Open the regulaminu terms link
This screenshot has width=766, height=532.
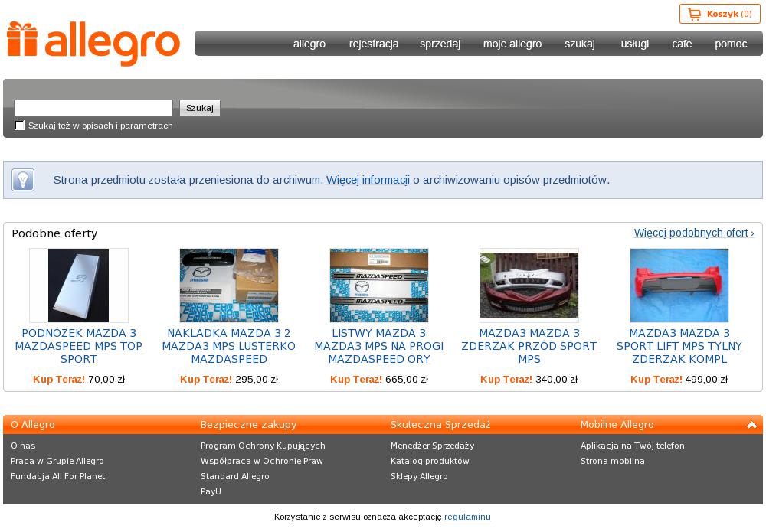point(467,517)
